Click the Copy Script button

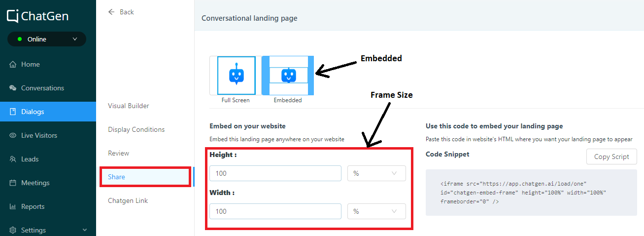[611, 157]
